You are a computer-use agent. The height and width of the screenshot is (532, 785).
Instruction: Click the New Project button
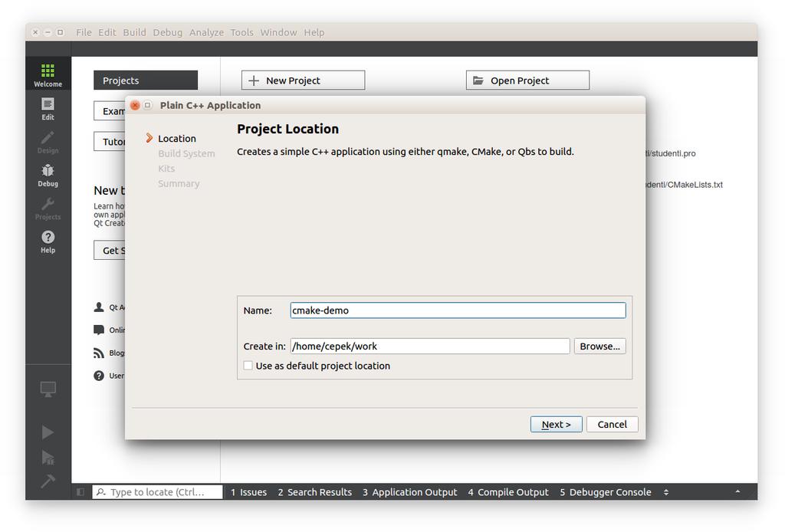coord(303,80)
